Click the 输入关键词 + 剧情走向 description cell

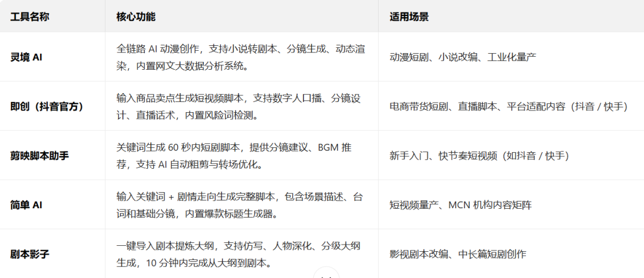[241, 205]
